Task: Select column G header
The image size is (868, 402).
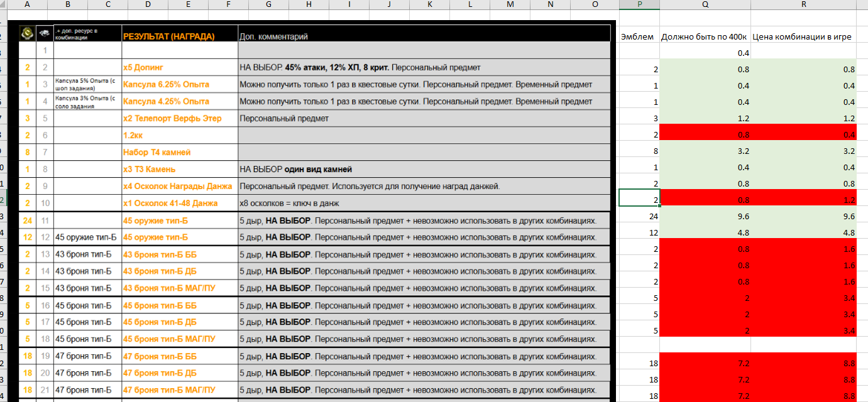Action: tap(268, 5)
